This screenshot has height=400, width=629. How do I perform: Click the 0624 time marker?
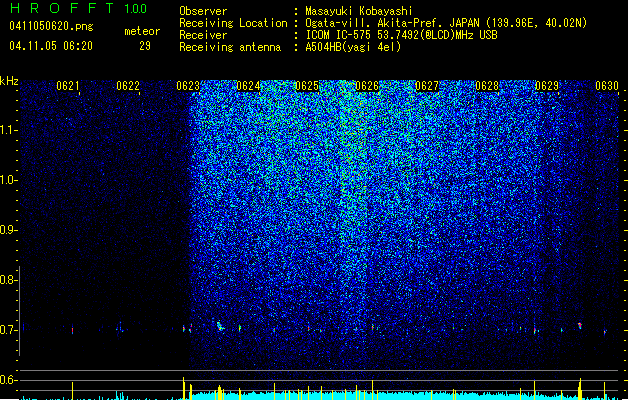(248, 86)
